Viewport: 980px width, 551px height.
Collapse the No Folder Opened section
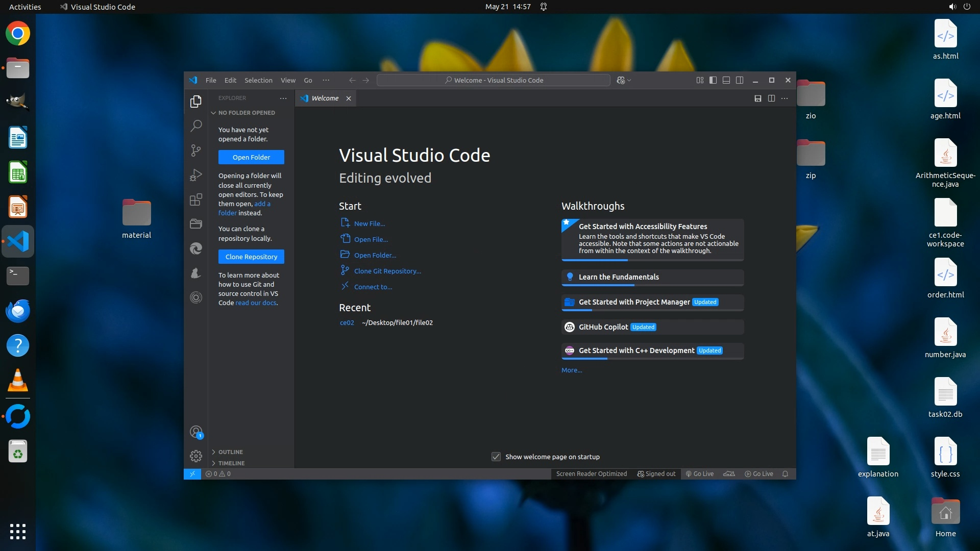246,113
